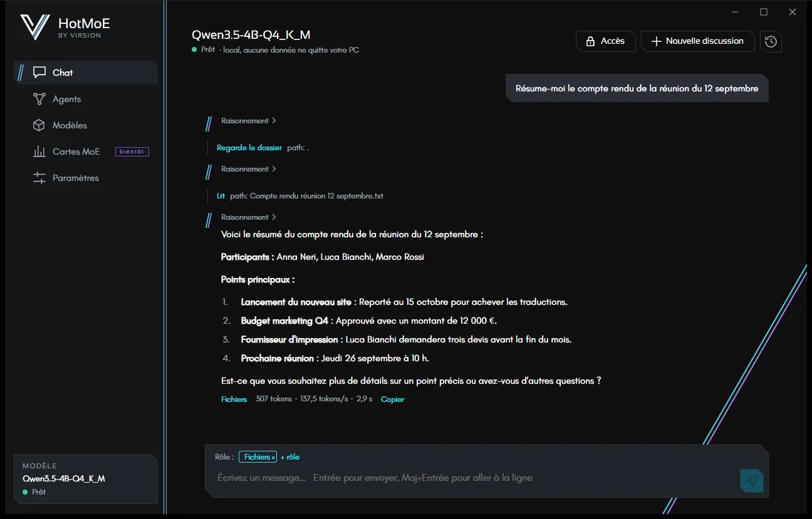Click the Paramètres sliders icon

tap(39, 178)
